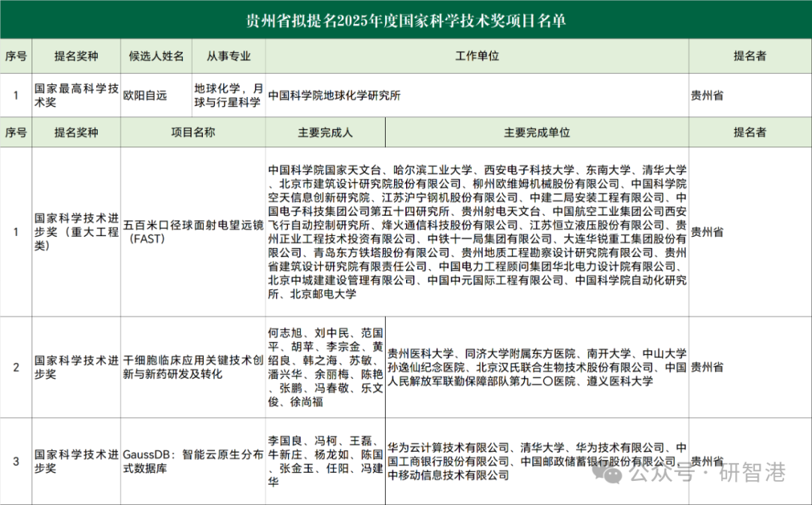This screenshot has width=812, height=505.
Task: Select the completers cell starting with "何志旭"
Action: 325,367
